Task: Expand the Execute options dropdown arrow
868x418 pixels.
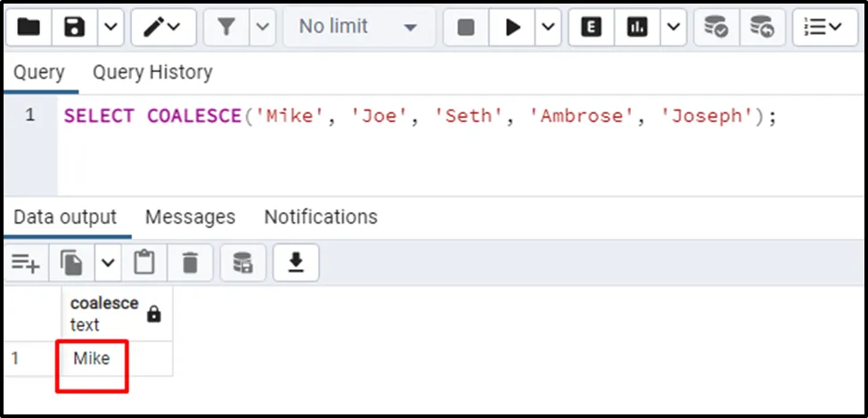Action: tap(548, 28)
